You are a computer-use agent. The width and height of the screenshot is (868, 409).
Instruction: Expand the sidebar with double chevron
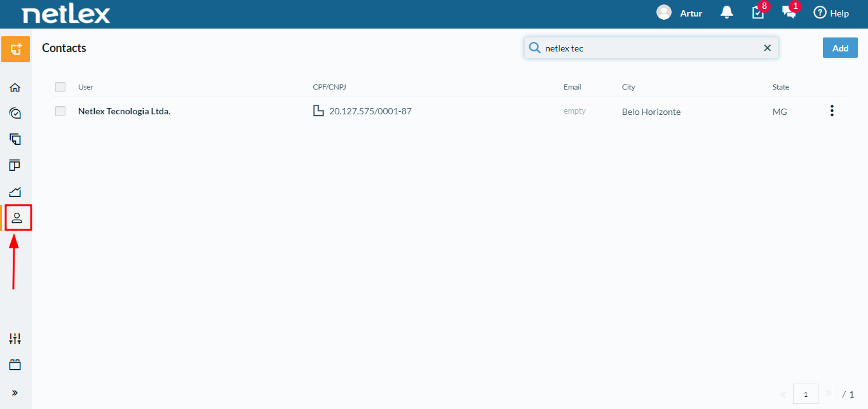click(15, 392)
